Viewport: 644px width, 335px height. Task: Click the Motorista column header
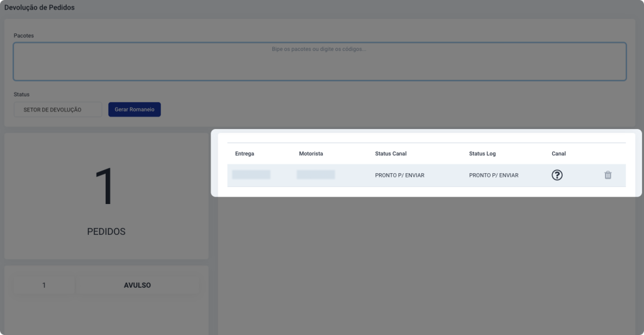311,154
